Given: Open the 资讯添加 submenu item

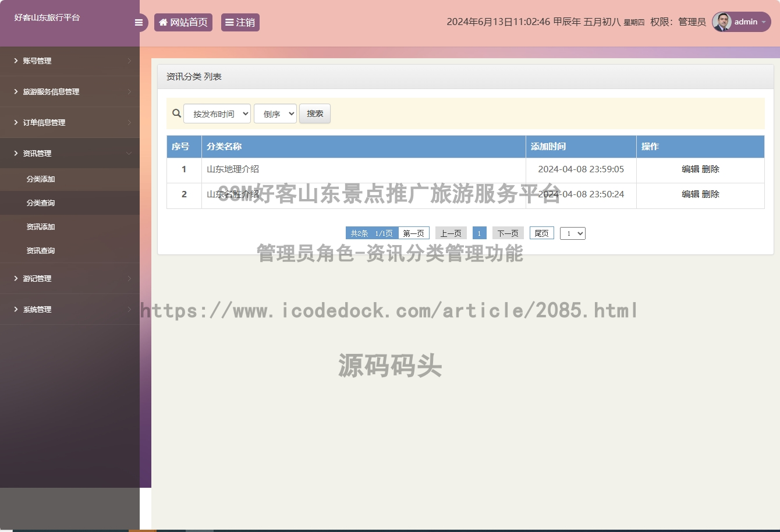Looking at the screenshot, I should (70, 227).
